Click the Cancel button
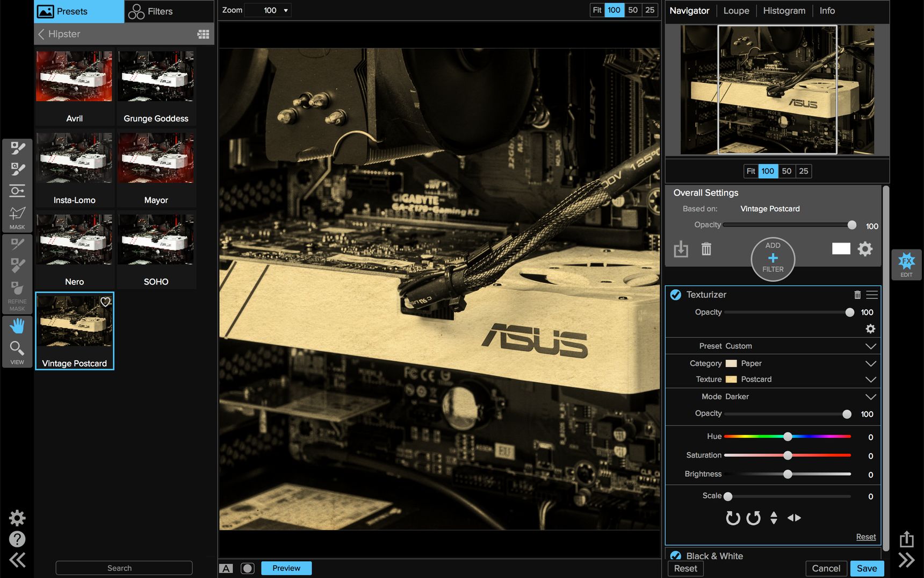 pos(826,568)
